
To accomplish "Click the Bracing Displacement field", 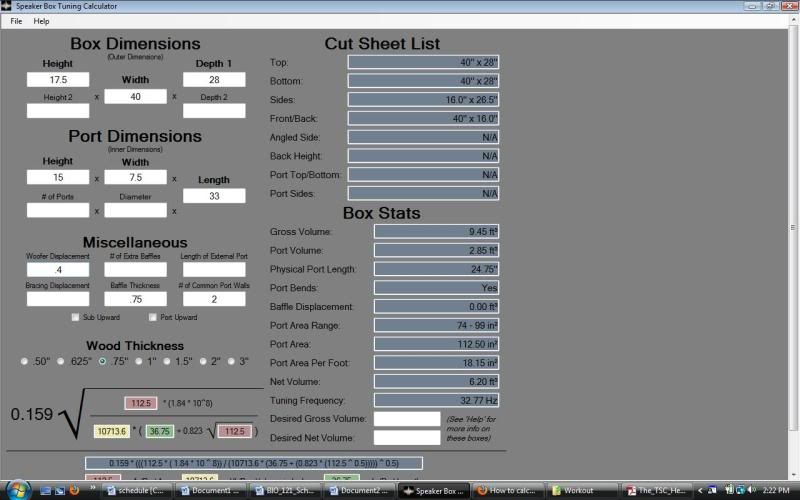I will point(58,299).
